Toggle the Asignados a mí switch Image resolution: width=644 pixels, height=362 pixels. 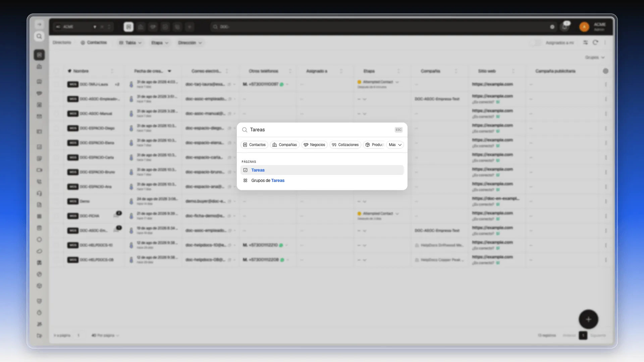tap(535, 43)
